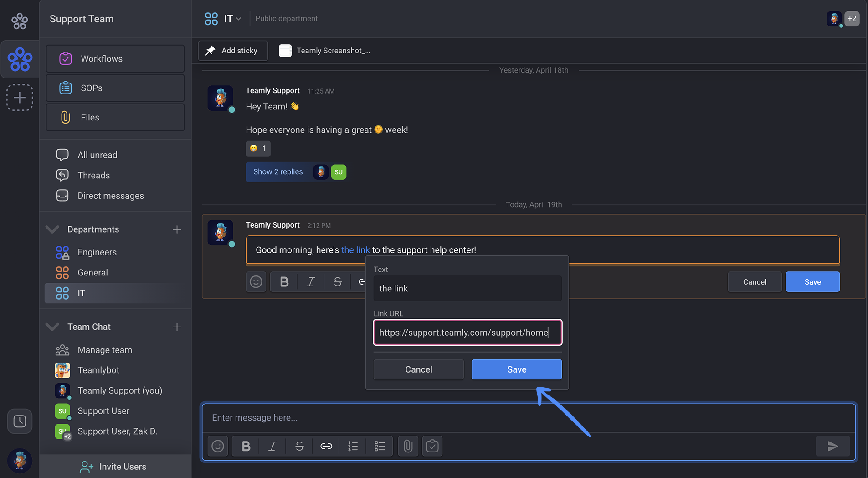Click the member avatar in the header

[x=834, y=19]
